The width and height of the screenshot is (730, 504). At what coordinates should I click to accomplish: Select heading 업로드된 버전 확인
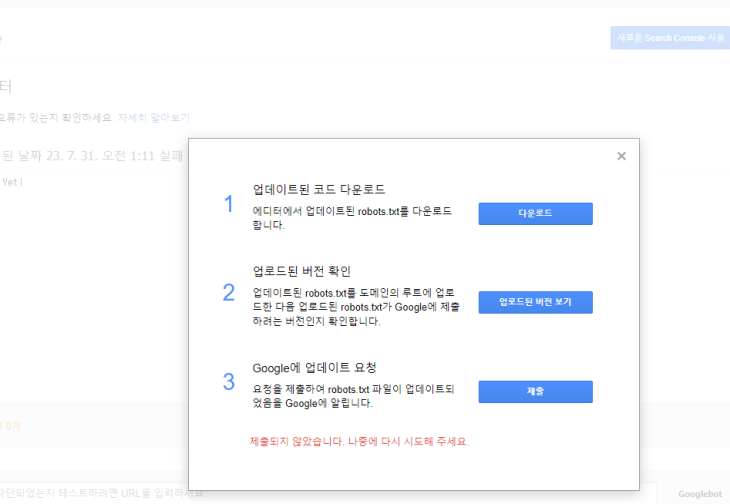click(x=302, y=271)
